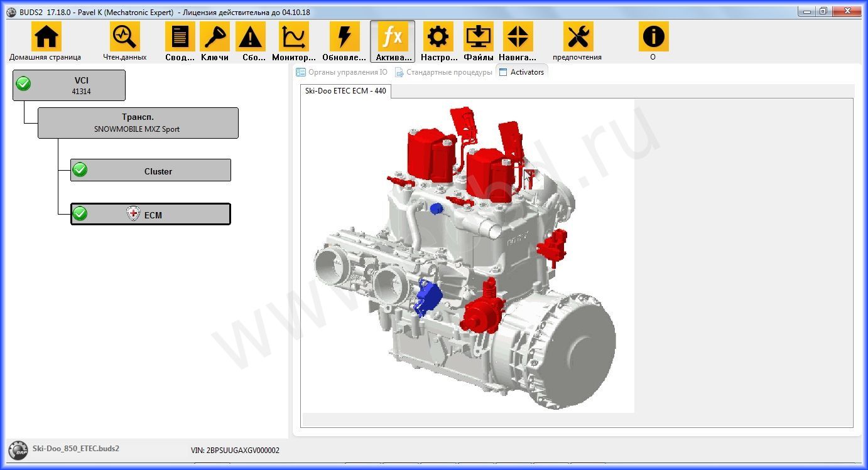Viewport: 868px width, 470px height.
Task: Select Трансп. SNOWMOBILE MXZ Sport node
Action: coord(138,123)
